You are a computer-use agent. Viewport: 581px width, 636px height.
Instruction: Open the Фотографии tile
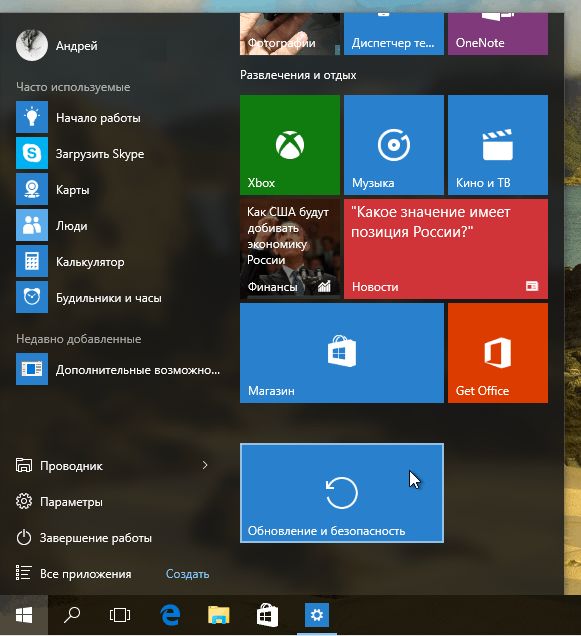coord(290,34)
